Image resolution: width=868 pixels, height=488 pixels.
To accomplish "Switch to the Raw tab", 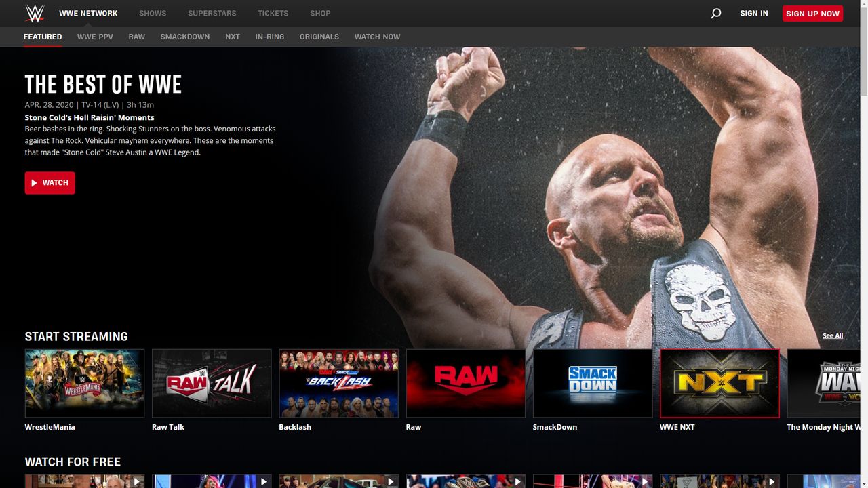I will coord(137,37).
